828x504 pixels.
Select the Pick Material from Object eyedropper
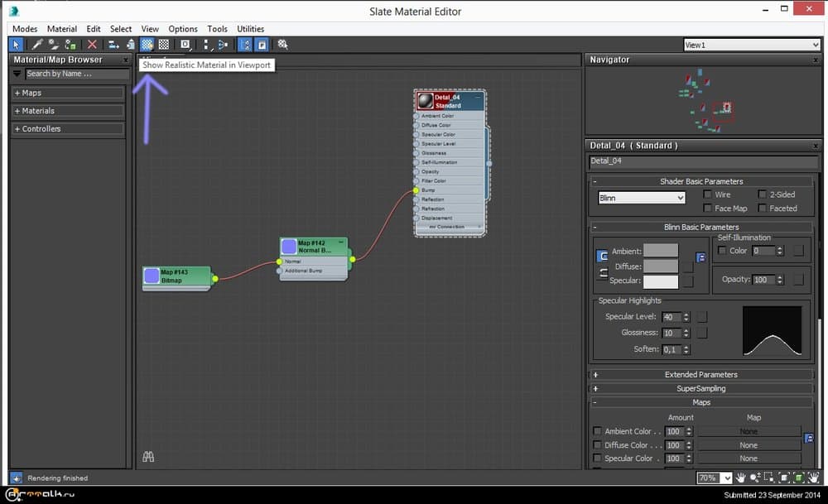(37, 45)
